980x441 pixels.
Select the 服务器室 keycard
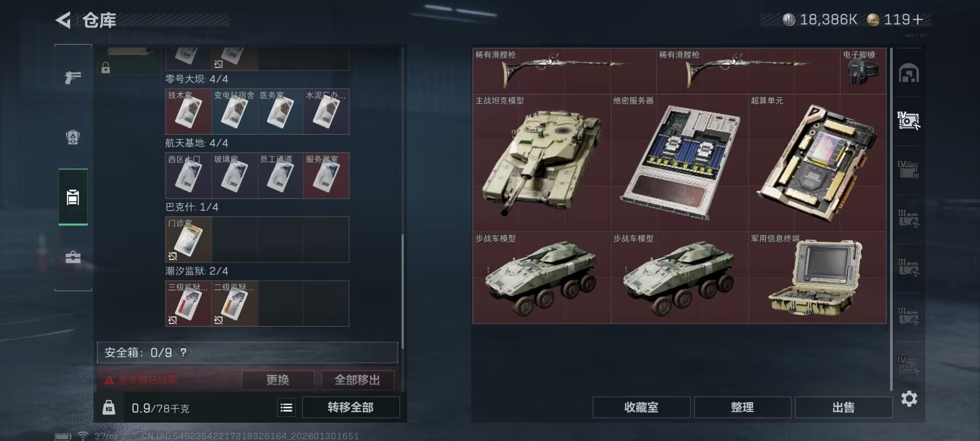pos(327,175)
